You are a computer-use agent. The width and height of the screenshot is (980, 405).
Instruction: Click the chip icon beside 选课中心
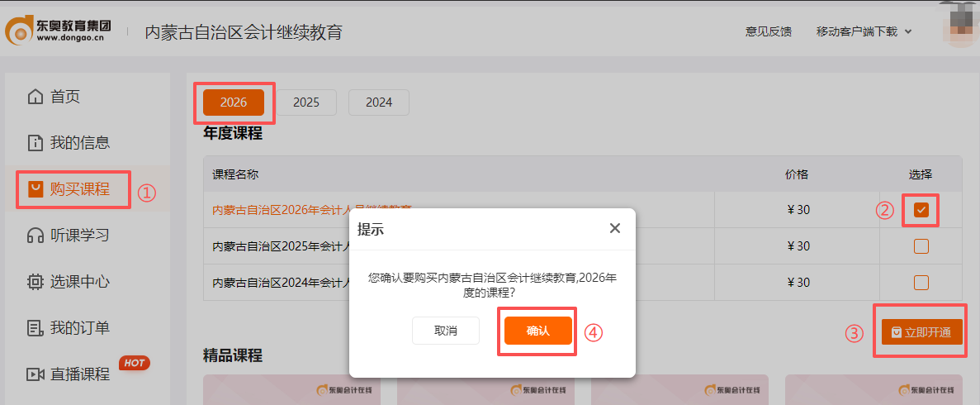click(36, 282)
